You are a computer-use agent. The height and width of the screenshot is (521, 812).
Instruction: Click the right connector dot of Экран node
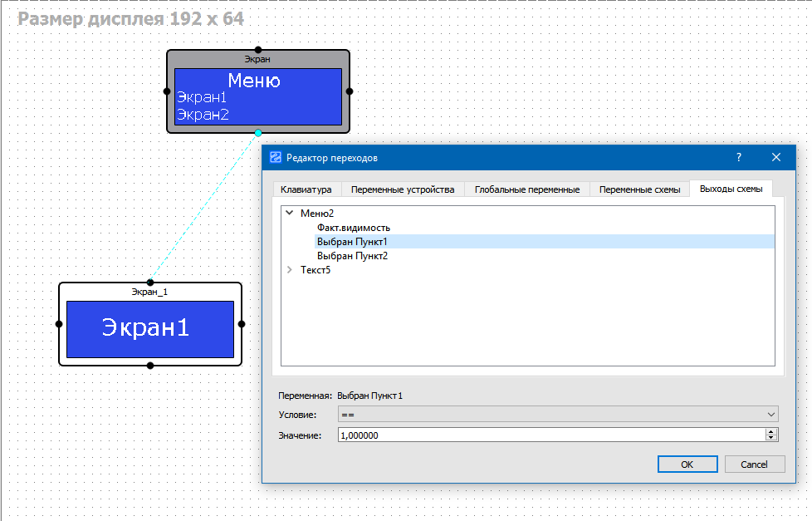click(x=350, y=91)
